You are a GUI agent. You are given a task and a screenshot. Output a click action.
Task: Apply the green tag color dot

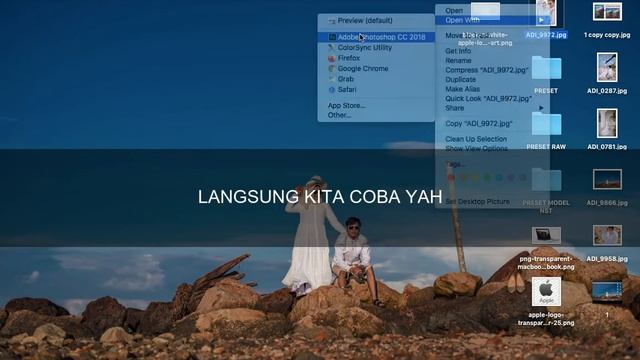487,178
